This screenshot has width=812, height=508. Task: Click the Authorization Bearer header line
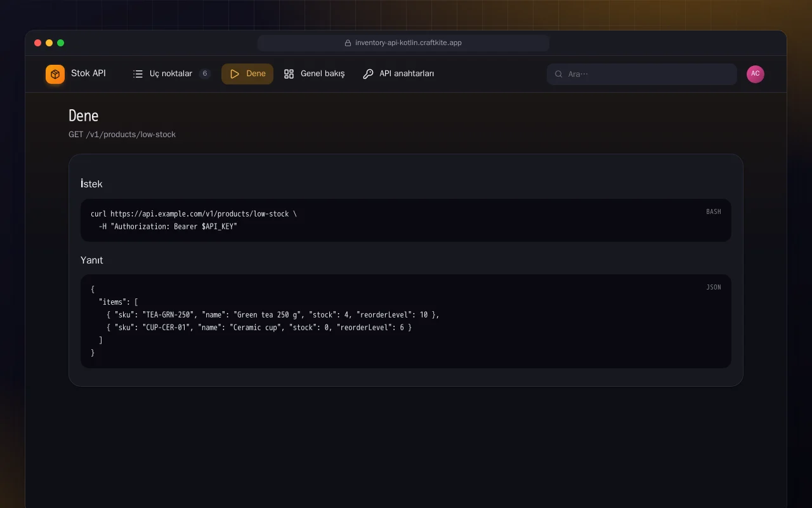(168, 227)
